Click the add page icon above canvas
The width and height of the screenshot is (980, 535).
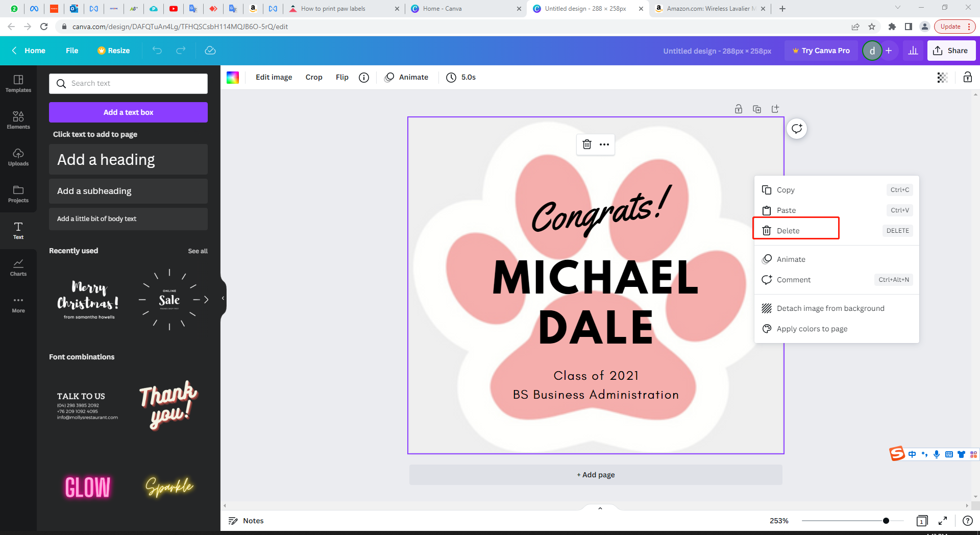pos(775,109)
